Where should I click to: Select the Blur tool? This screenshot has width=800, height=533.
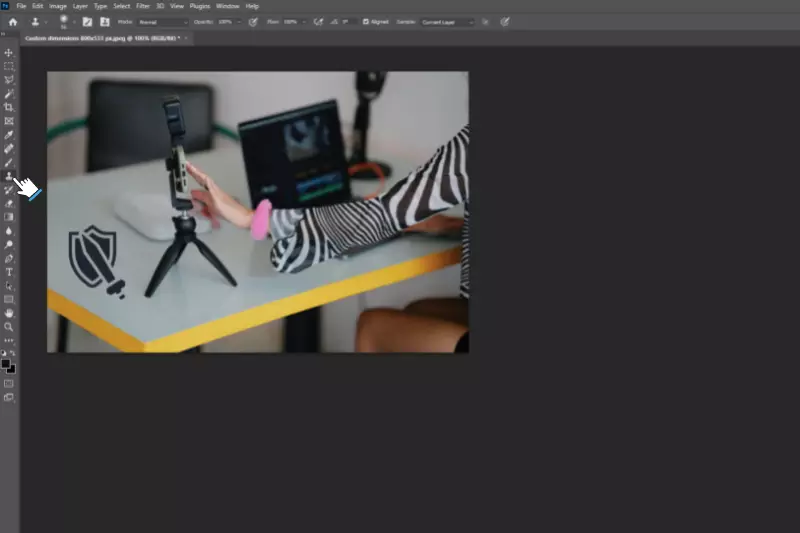(9, 231)
